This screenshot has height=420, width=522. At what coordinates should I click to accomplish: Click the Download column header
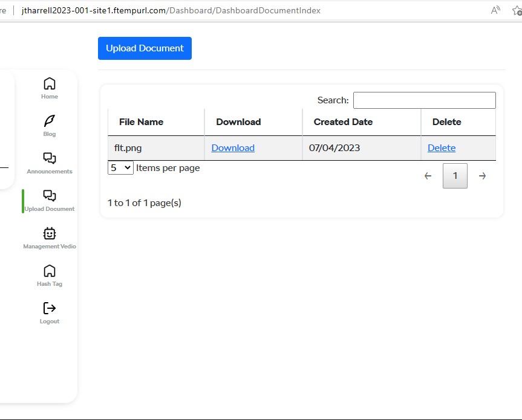253,122
